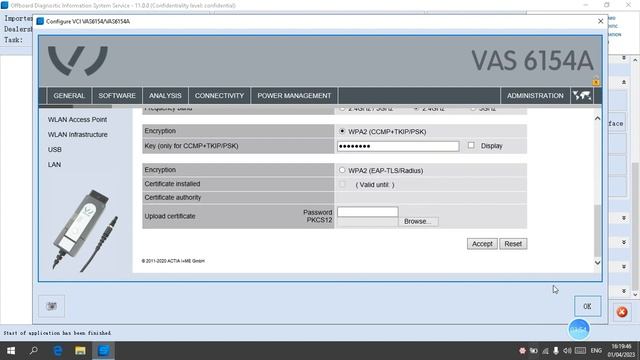
Task: Open the world map language selector icon
Action: [x=582, y=96]
